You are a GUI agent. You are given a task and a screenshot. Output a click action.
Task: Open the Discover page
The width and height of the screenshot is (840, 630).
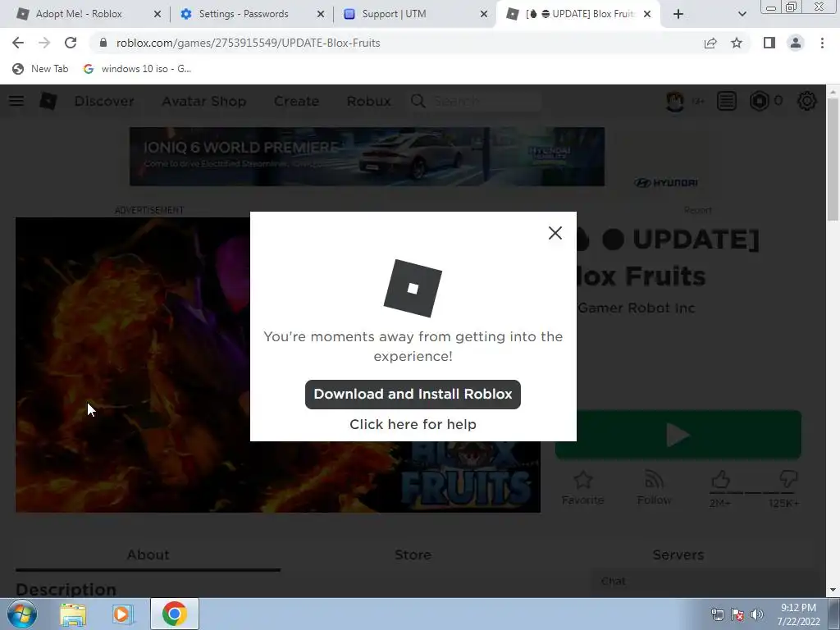coord(104,101)
